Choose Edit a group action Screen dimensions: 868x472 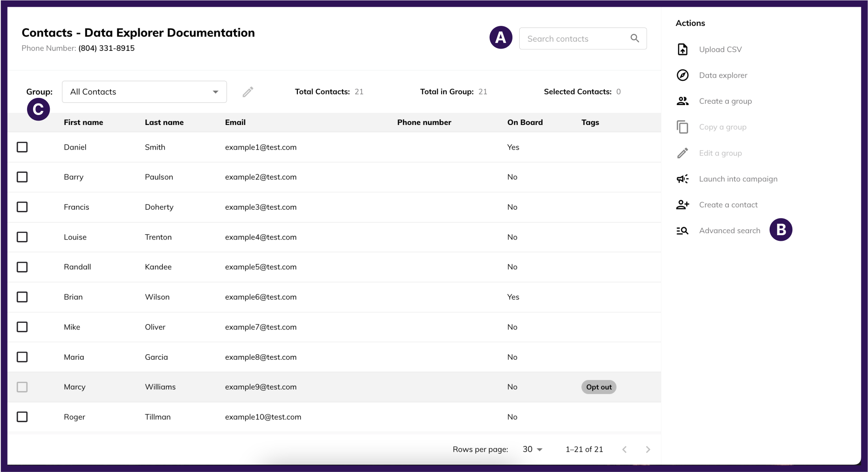coord(720,153)
